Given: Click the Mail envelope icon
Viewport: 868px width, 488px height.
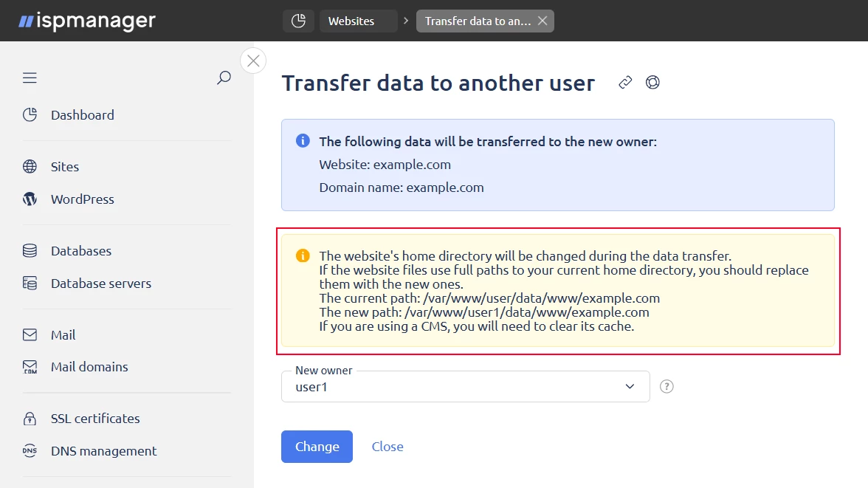Looking at the screenshot, I should [x=30, y=335].
